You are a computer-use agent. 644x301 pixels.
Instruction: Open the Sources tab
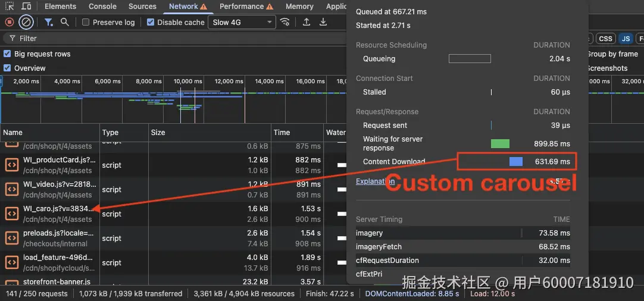(142, 7)
